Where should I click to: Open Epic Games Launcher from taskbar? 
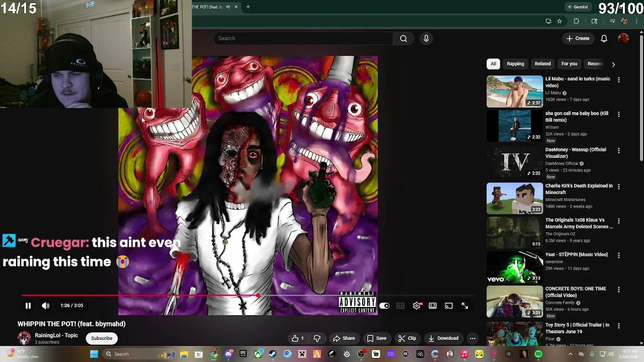(243, 354)
